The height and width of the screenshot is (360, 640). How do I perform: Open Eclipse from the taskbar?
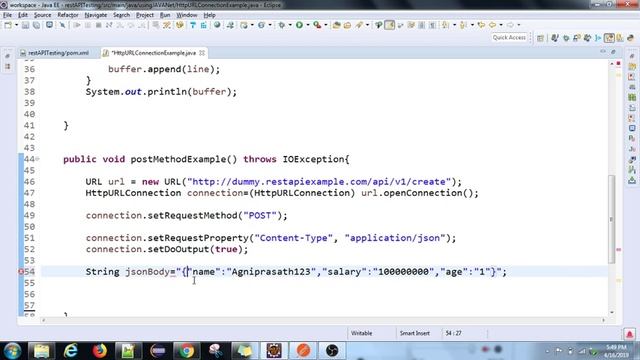[158, 351]
